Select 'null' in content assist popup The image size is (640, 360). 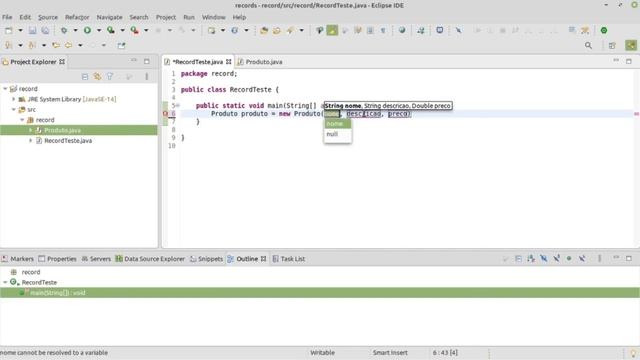(x=338, y=134)
